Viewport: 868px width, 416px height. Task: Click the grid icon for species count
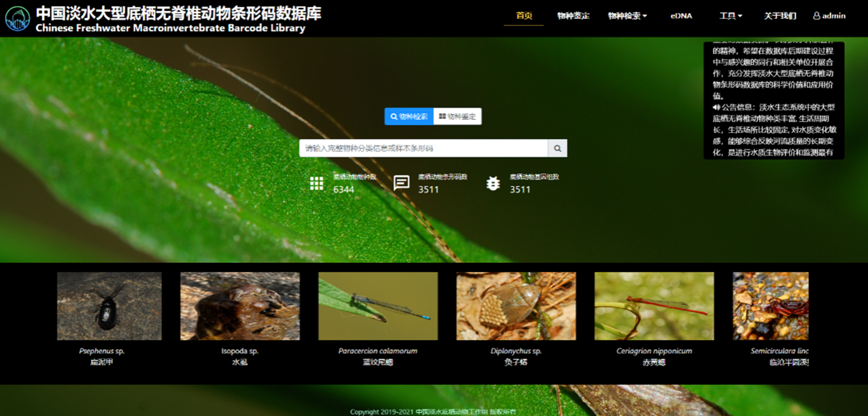316,183
